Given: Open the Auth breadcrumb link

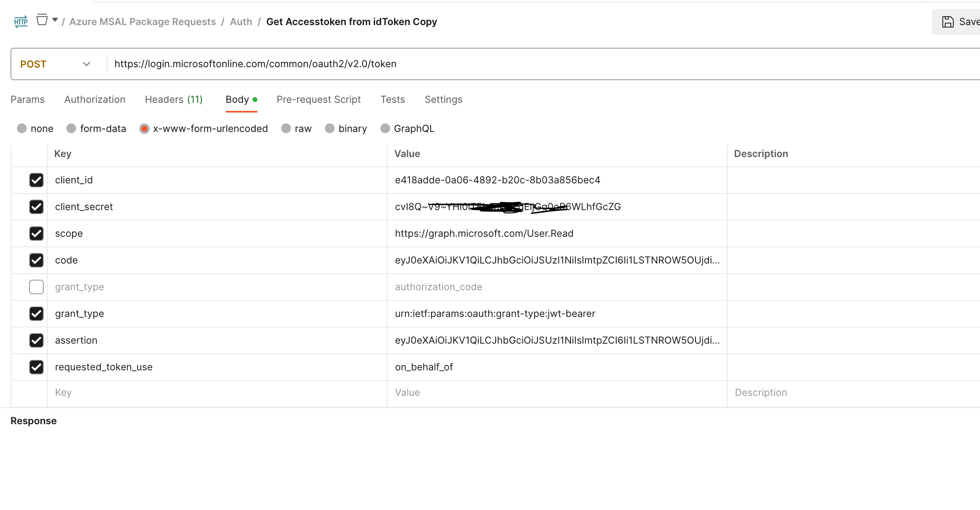Looking at the screenshot, I should pyautogui.click(x=241, y=21).
